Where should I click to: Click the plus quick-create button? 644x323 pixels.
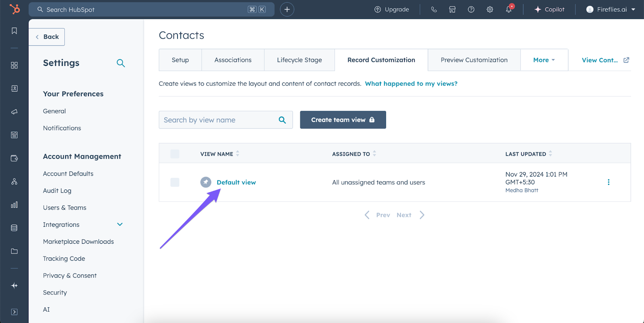(287, 10)
